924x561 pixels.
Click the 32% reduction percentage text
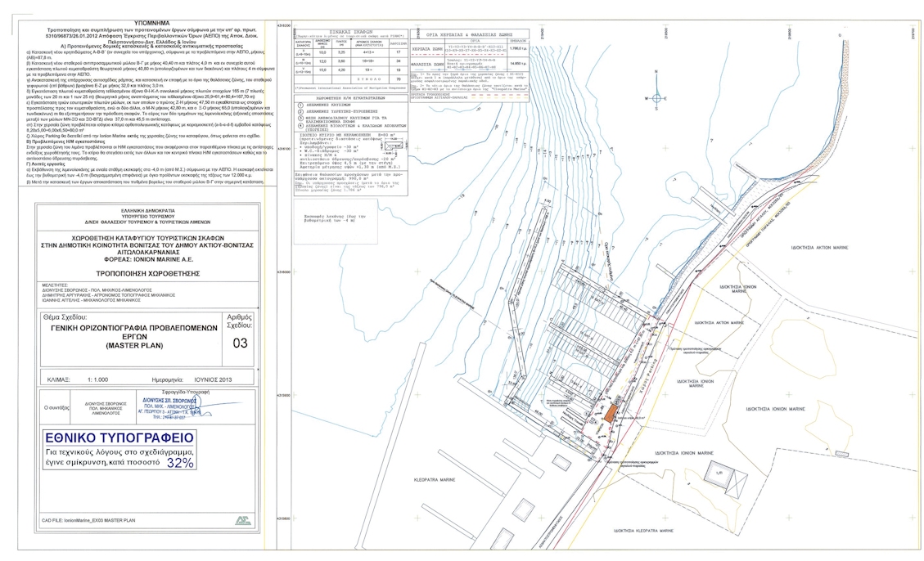[180, 462]
